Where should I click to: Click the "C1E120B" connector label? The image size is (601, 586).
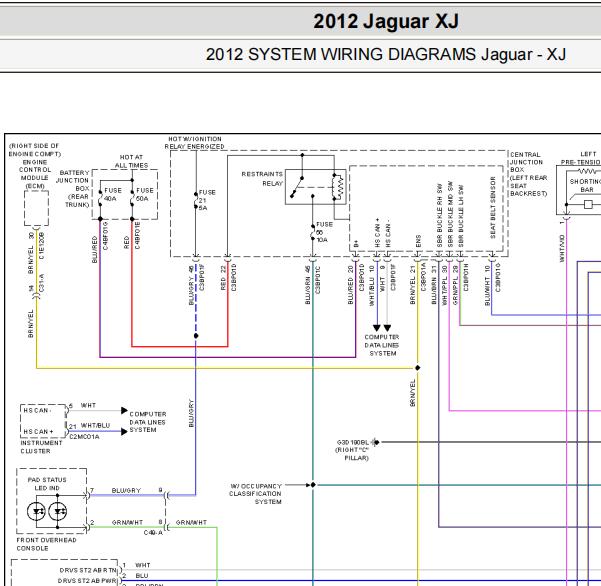click(41, 246)
